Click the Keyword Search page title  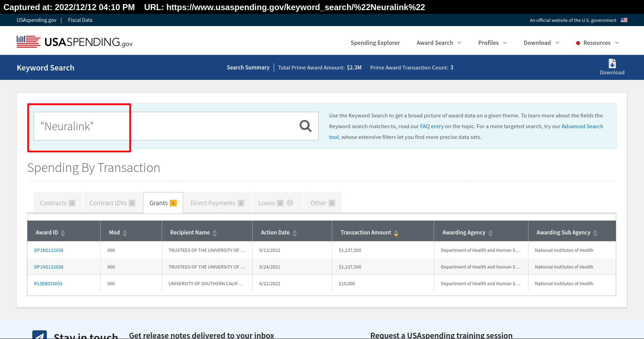pyautogui.click(x=45, y=68)
